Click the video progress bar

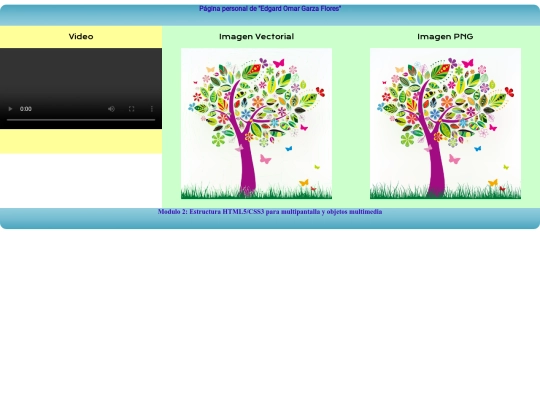(81, 120)
